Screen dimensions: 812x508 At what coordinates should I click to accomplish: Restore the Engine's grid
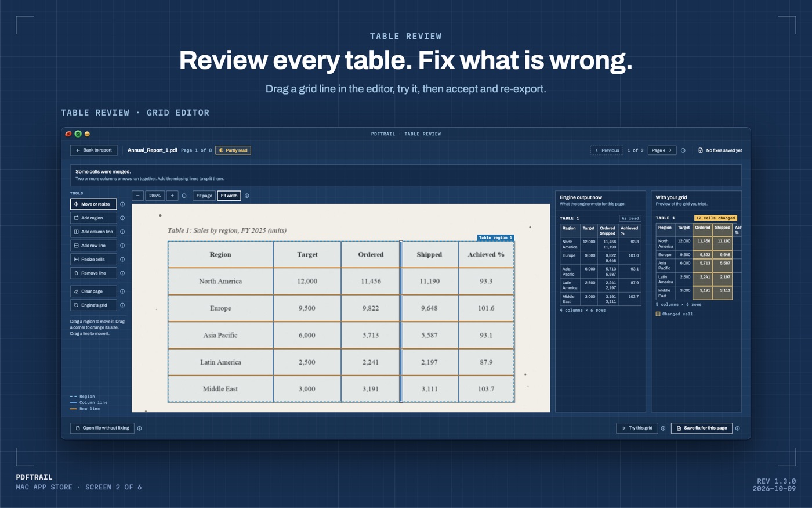(93, 305)
